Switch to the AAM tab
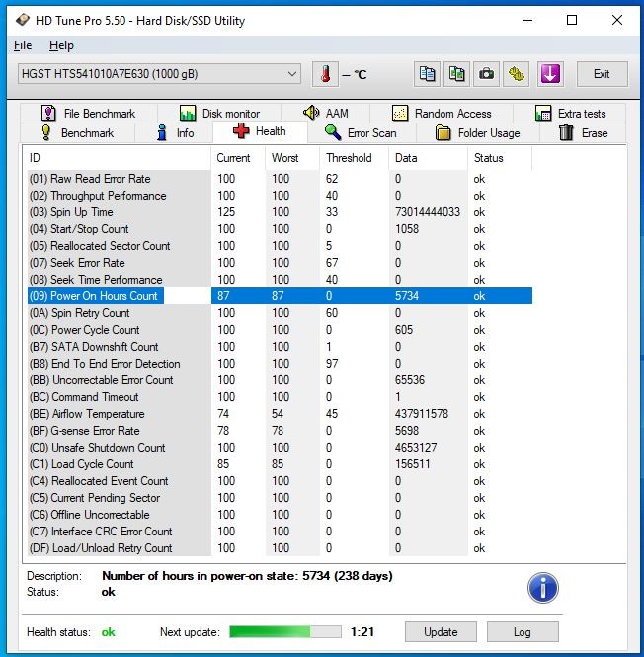This screenshot has height=657, width=644. 325,114
